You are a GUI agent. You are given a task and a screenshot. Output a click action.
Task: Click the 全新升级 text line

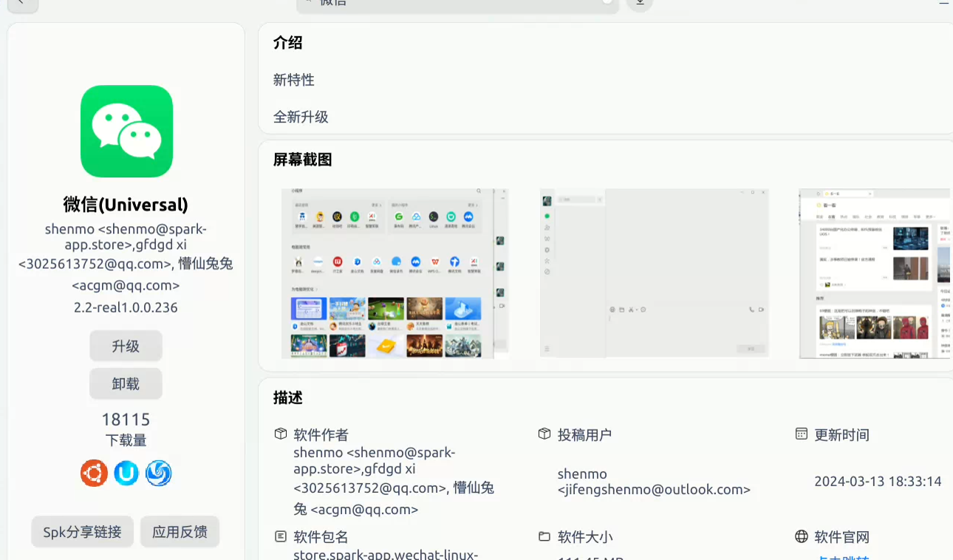[x=301, y=117]
